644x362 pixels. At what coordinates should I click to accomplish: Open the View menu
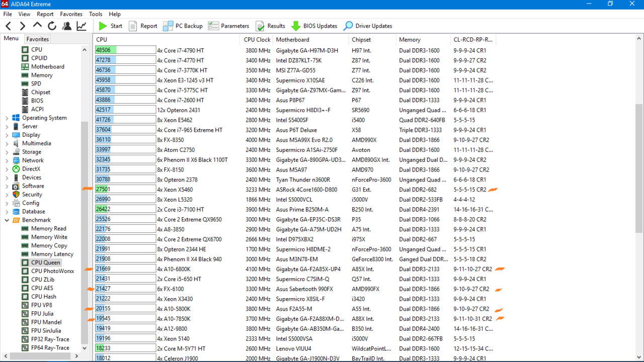[x=24, y=14]
